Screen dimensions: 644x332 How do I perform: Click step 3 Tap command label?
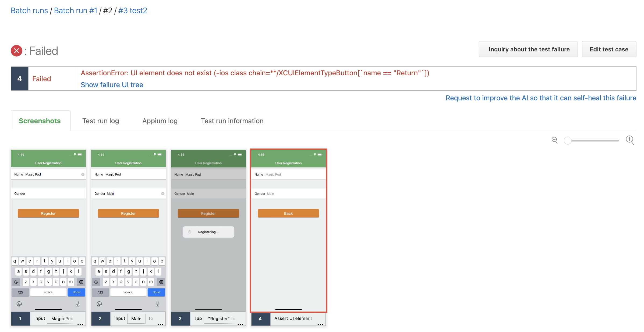tap(198, 318)
